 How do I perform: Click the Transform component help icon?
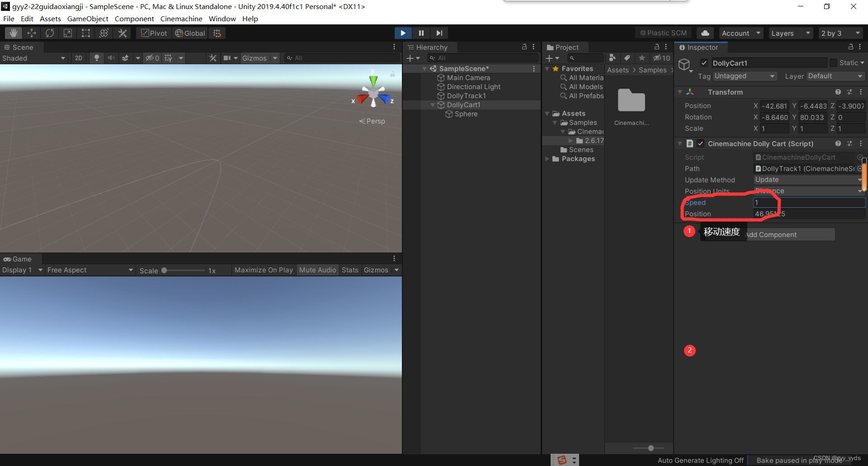838,92
